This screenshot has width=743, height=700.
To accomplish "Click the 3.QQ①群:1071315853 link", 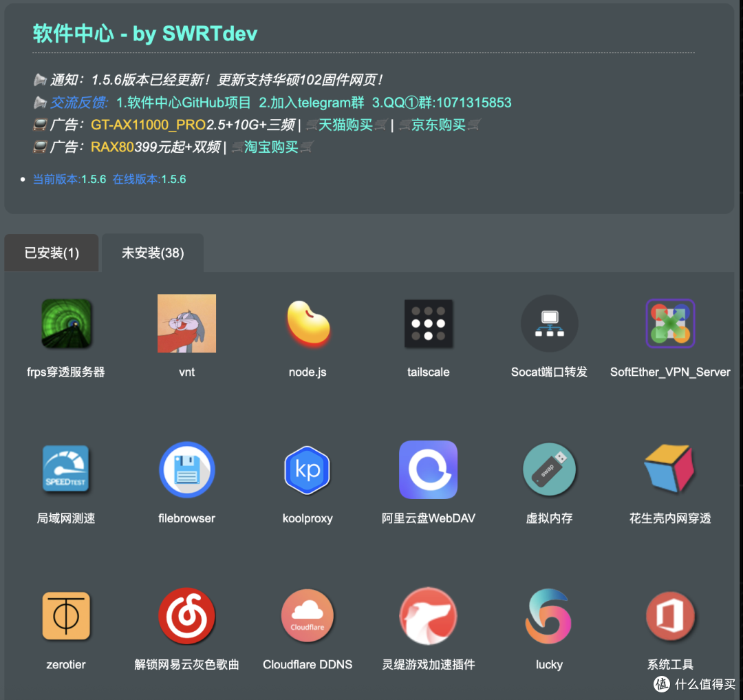I will pos(442,103).
